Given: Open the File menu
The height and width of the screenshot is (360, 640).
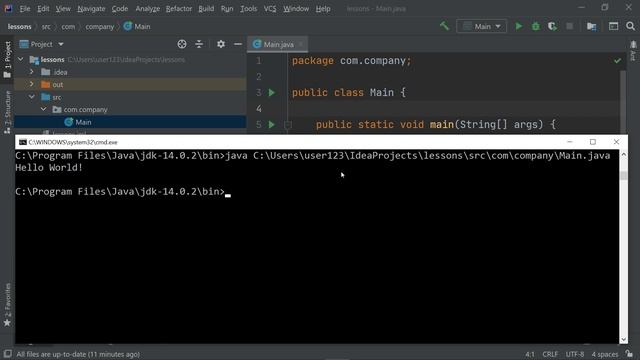Looking at the screenshot, I should click(24, 9).
